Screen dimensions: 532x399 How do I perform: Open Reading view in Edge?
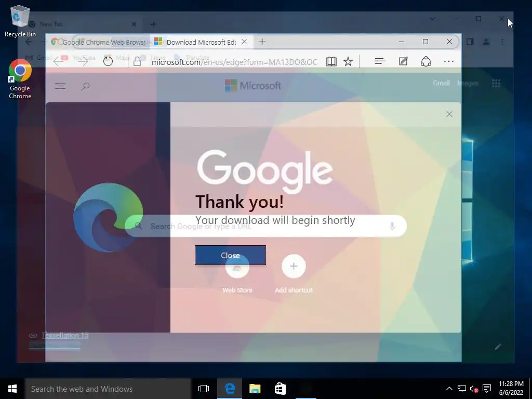331,61
